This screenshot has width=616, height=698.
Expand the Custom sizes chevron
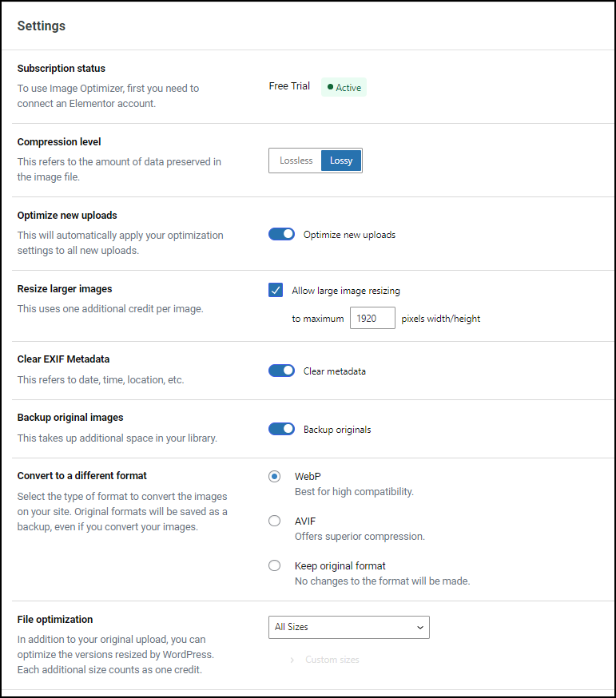(292, 660)
